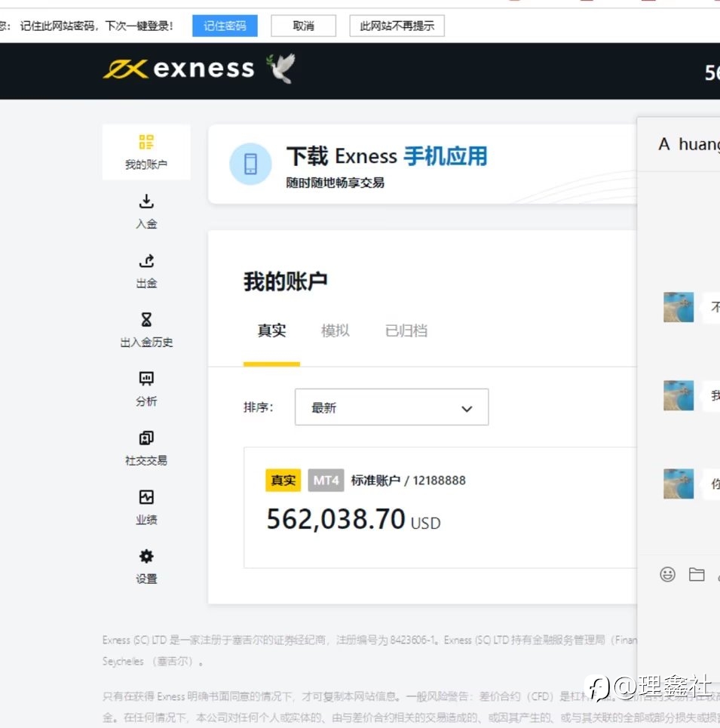The height and width of the screenshot is (728, 720).
Task: Click the middle chat avatar thumbnail
Action: (x=679, y=395)
